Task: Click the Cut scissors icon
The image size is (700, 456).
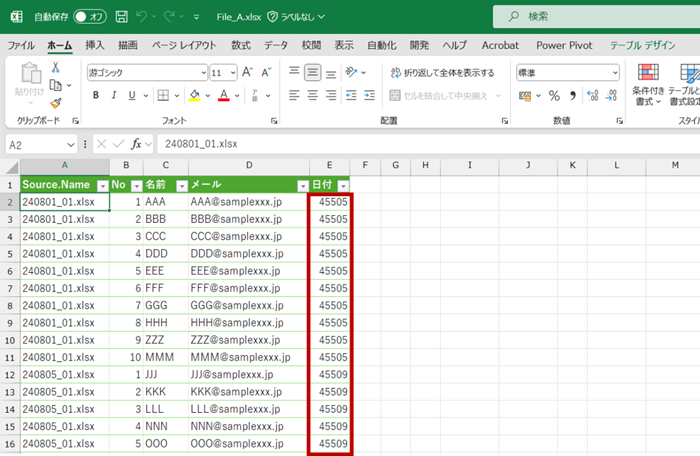Action: [56, 67]
